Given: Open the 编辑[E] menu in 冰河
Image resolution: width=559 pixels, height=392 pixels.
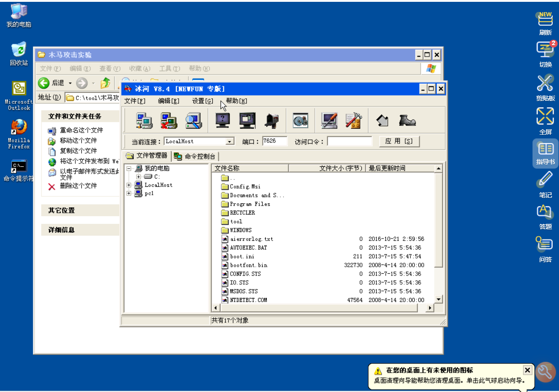Looking at the screenshot, I should 169,101.
